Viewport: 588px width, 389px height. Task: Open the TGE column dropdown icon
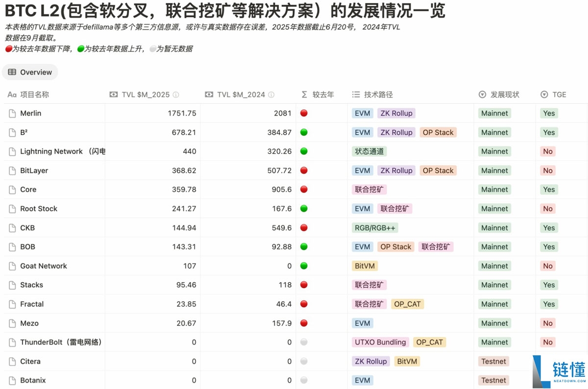point(543,95)
